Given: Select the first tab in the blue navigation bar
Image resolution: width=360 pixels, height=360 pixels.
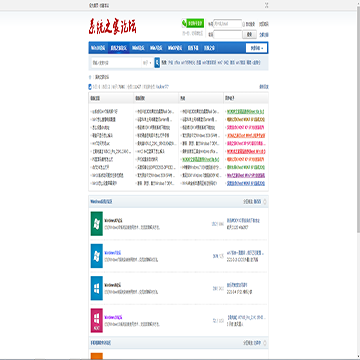Looking at the screenshot, I should pos(98,48).
